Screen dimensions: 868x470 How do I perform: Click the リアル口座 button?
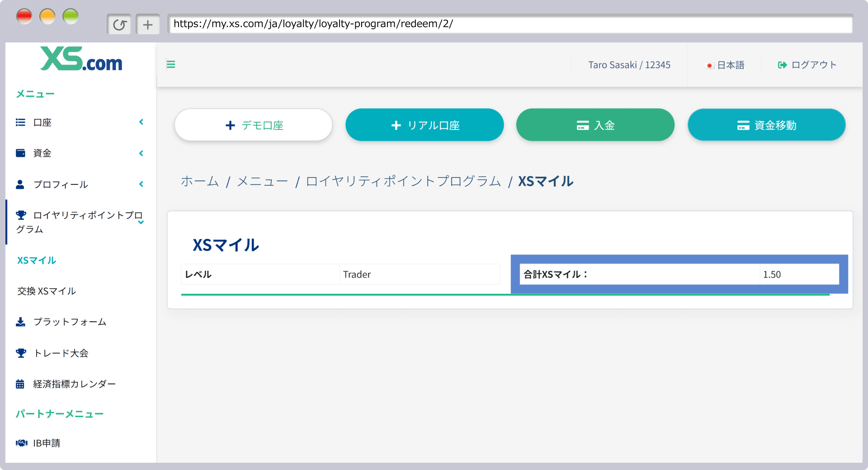[425, 125]
